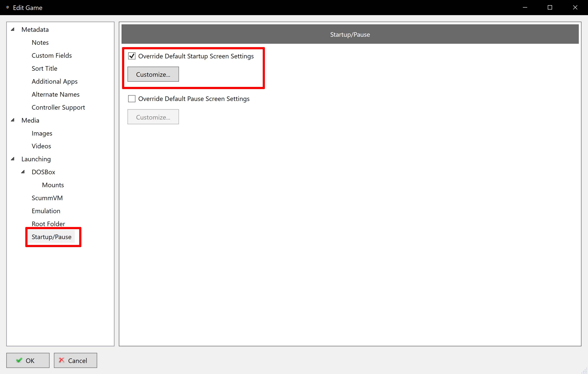Select ScummVM settings

47,198
